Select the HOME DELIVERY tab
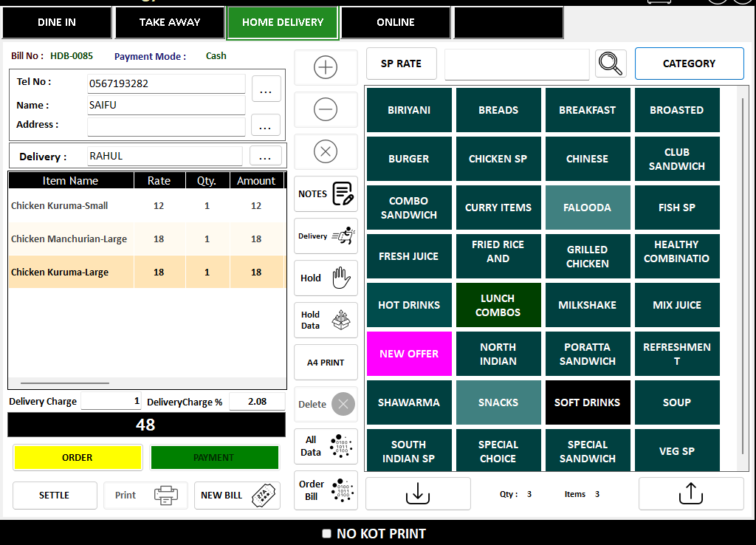Viewport: 756px width, 545px height. click(x=283, y=22)
